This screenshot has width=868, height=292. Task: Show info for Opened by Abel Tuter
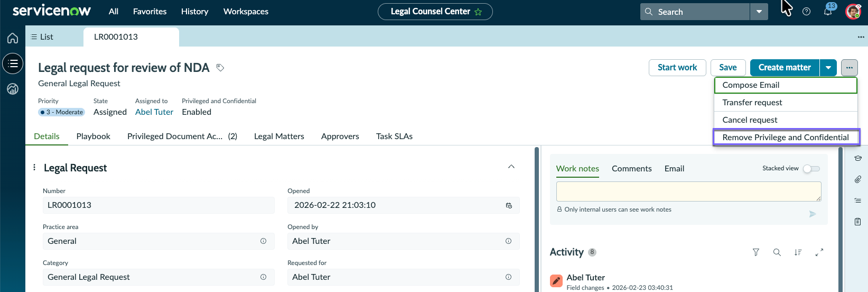[508, 241]
